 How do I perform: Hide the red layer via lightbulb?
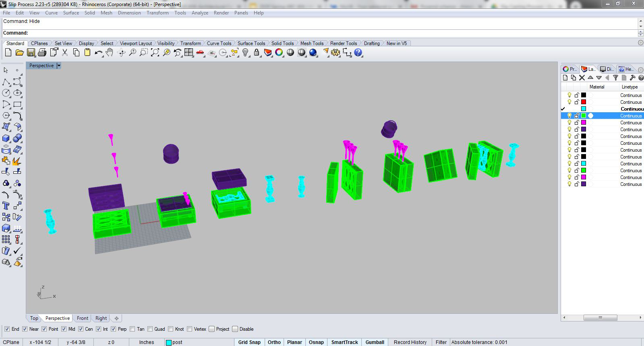(x=569, y=102)
